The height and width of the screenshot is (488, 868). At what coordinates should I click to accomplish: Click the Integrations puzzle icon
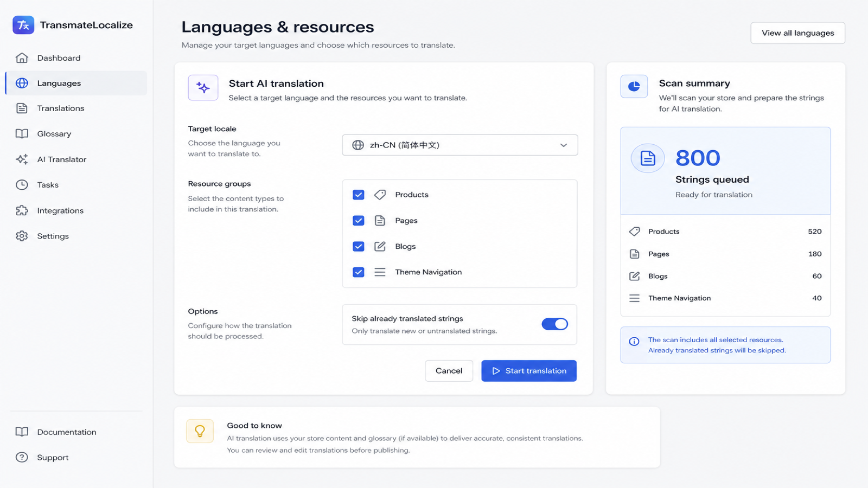click(x=22, y=210)
